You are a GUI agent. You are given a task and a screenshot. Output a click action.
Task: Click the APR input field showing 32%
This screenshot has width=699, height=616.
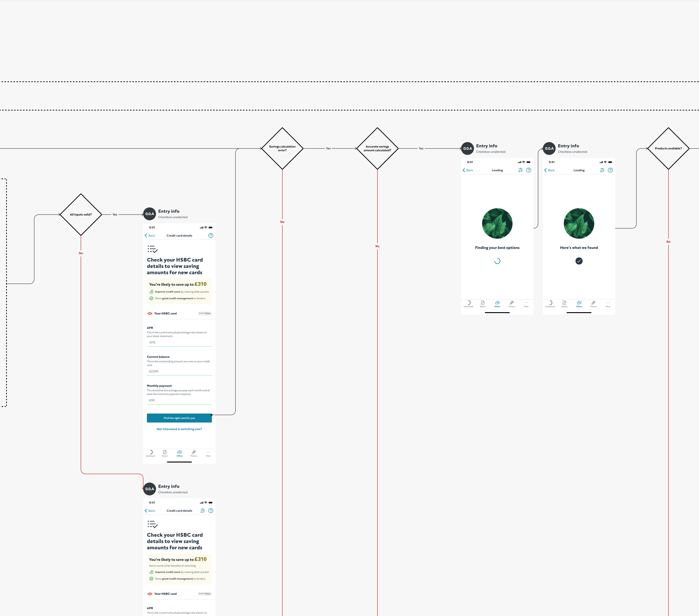click(x=179, y=342)
